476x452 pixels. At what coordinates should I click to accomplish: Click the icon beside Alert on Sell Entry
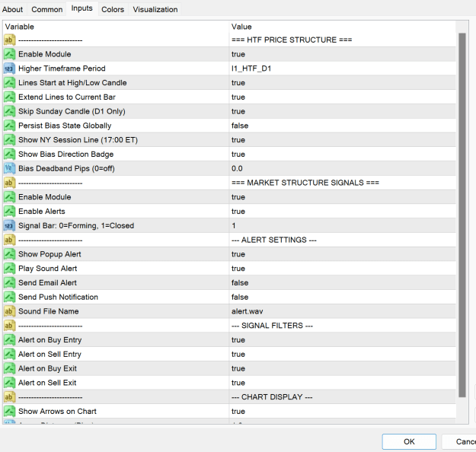coord(9,355)
